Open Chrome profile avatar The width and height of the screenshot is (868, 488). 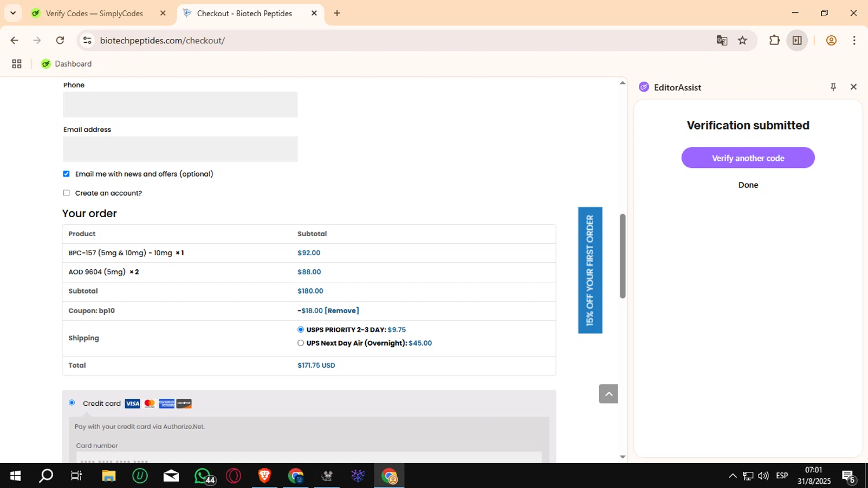(831, 41)
